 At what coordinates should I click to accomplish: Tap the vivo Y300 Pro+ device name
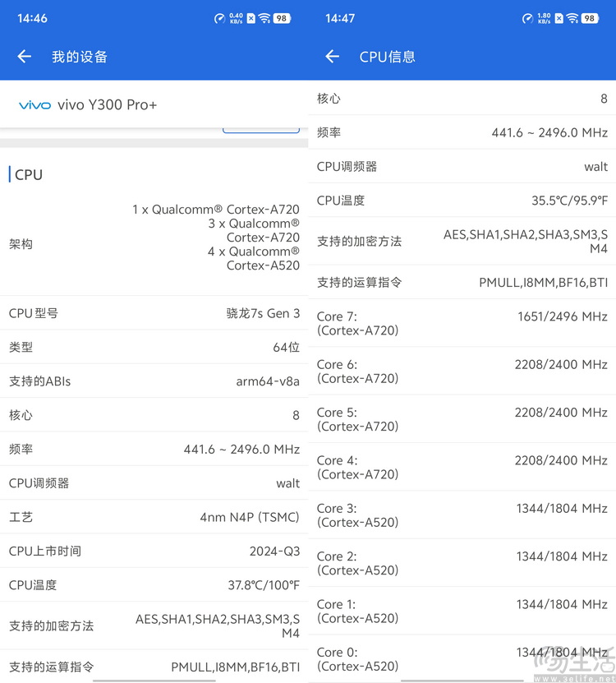(107, 105)
